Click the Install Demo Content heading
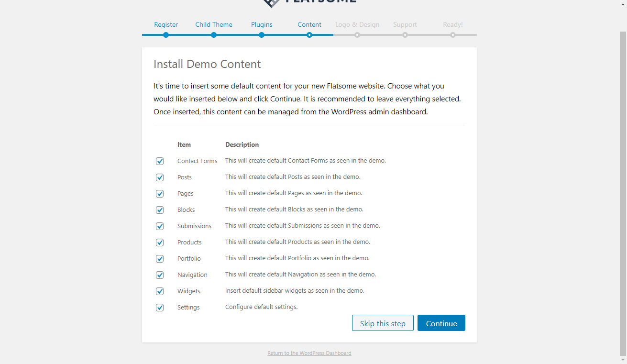 point(207,64)
